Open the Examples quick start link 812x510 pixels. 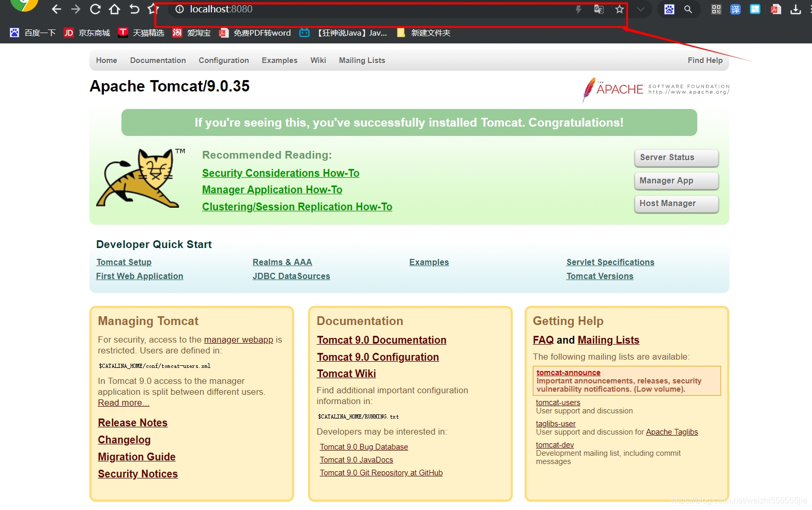click(x=429, y=262)
